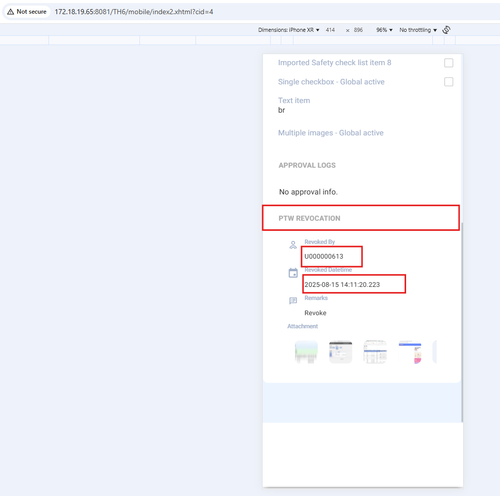Click the Revoked By person icon
The width and height of the screenshot is (500, 496).
tap(293, 245)
